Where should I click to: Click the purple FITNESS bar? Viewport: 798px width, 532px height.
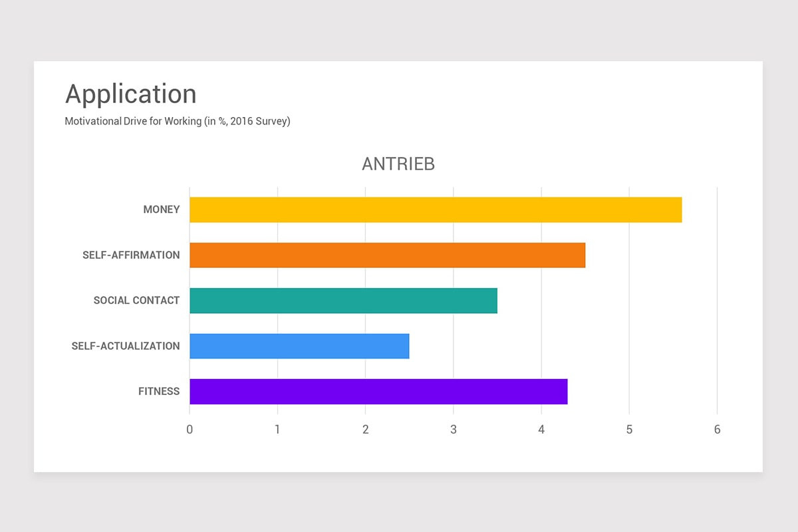pos(378,391)
